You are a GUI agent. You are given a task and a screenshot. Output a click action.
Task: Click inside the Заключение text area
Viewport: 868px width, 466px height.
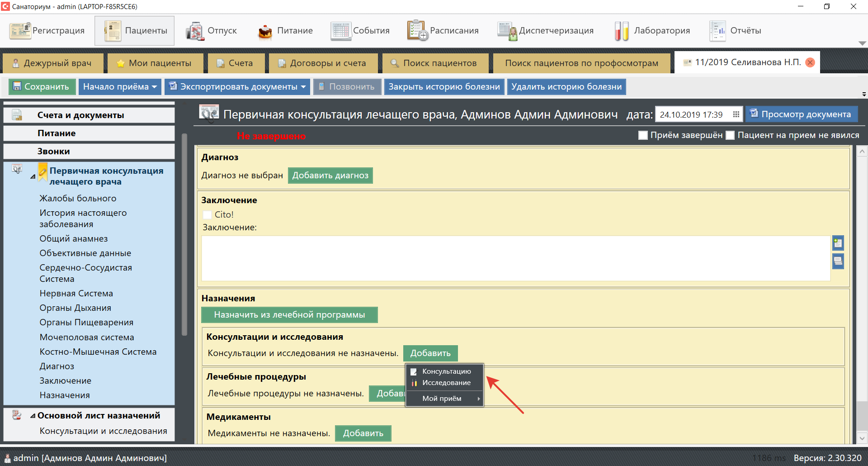tap(515, 258)
